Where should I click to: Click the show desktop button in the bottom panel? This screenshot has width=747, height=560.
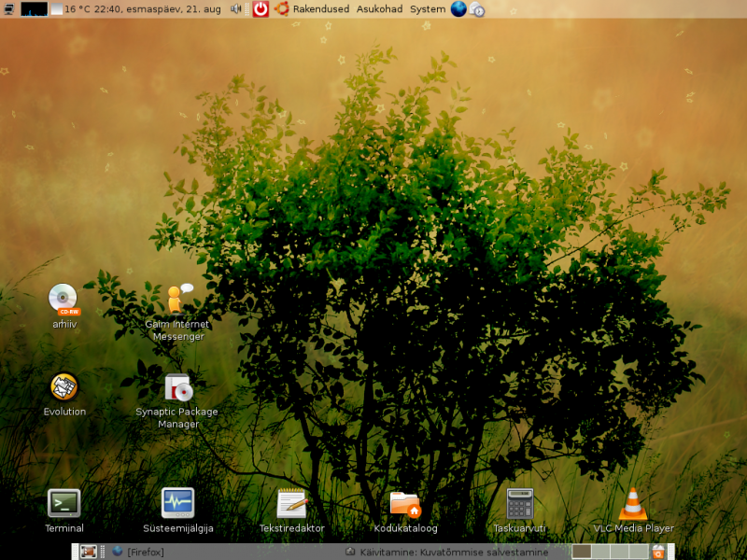(89, 552)
